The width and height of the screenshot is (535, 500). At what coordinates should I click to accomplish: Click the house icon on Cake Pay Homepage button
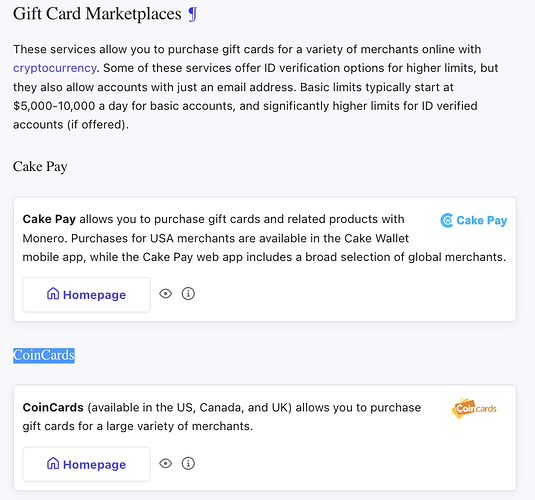pos(53,294)
